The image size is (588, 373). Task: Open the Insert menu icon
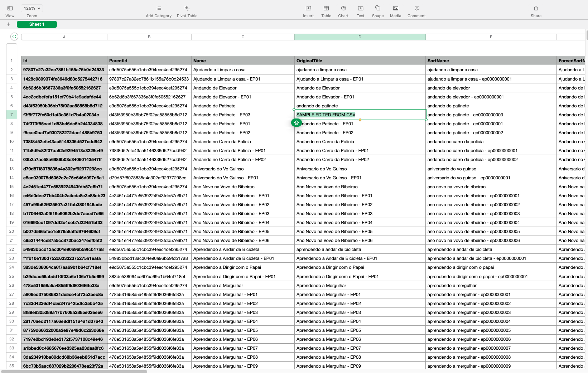tap(308, 8)
